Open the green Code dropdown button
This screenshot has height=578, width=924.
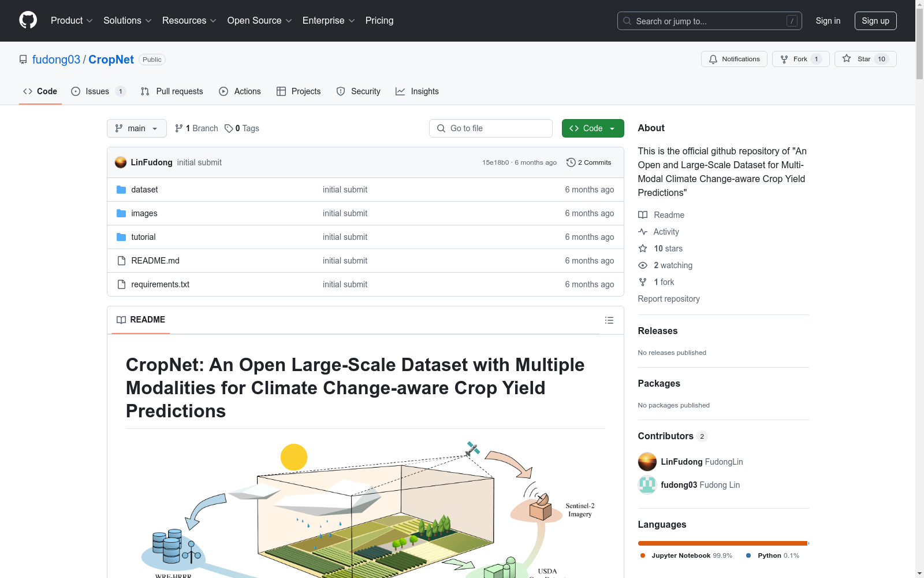tap(593, 128)
